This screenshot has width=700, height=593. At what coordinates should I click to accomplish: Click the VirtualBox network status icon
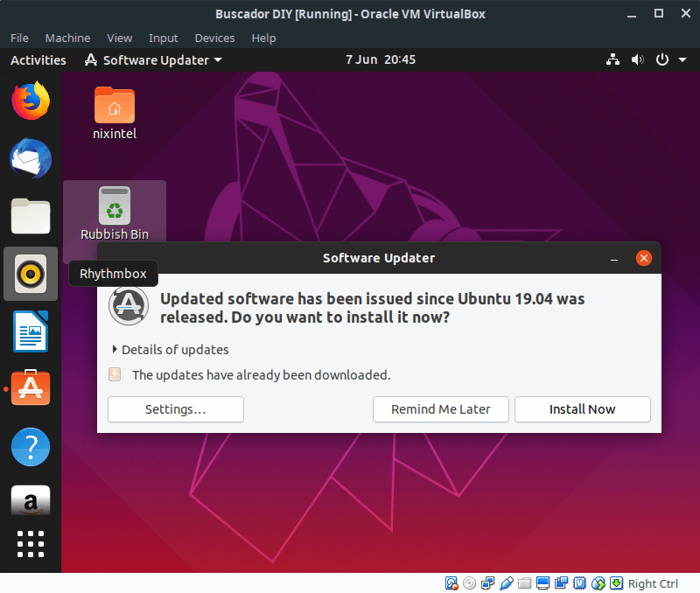488,583
